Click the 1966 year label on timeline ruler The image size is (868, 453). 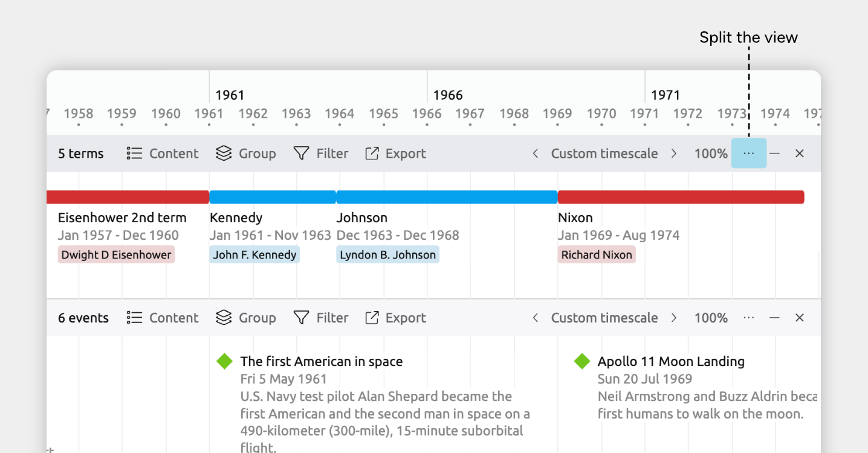point(448,95)
